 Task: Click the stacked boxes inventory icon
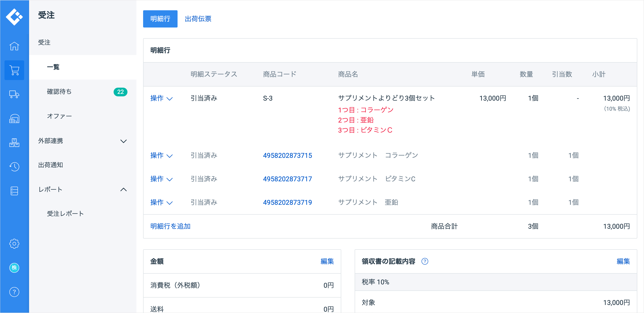pos(14,142)
